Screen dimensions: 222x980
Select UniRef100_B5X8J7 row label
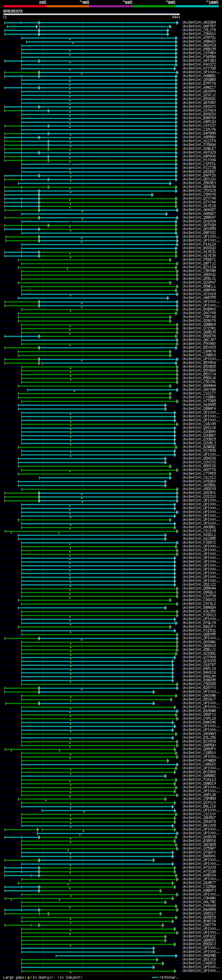point(199,699)
